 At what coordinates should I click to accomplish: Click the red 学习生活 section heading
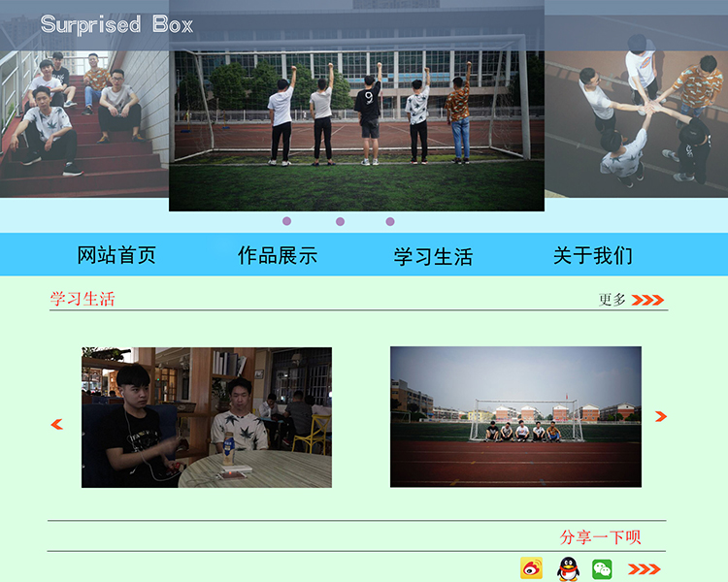[x=83, y=299]
